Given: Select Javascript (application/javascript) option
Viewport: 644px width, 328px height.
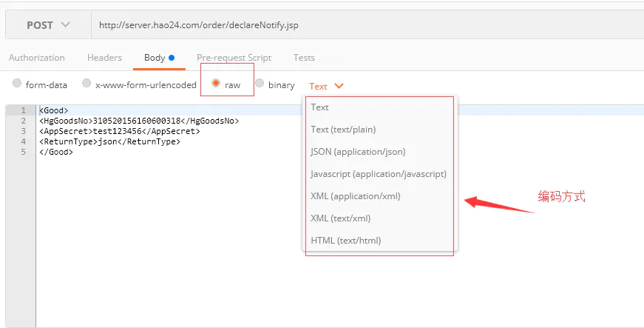Looking at the screenshot, I should click(x=380, y=174).
